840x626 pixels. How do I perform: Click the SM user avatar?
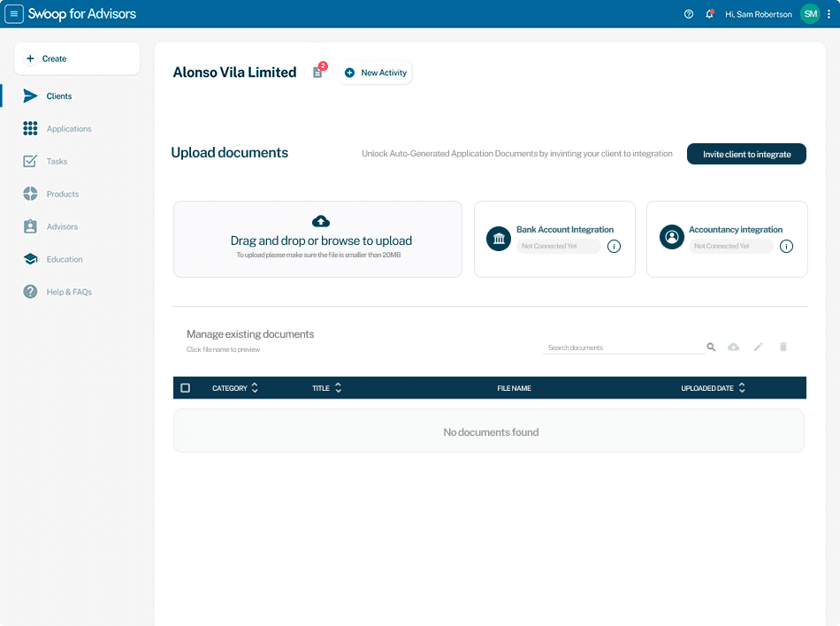click(810, 14)
